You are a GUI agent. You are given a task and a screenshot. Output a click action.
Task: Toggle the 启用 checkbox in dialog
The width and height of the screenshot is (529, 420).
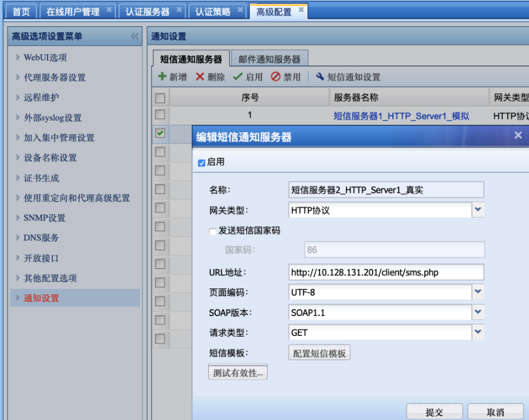coord(202,163)
